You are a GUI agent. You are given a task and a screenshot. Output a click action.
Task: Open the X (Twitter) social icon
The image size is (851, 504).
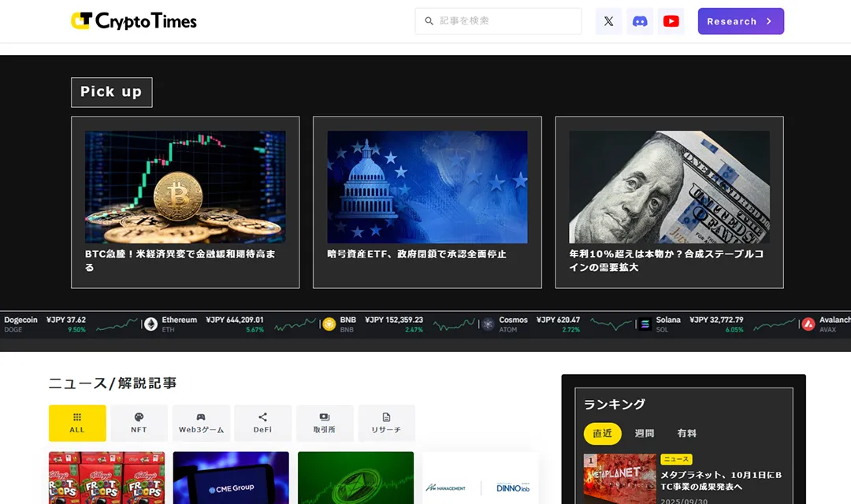tap(608, 21)
